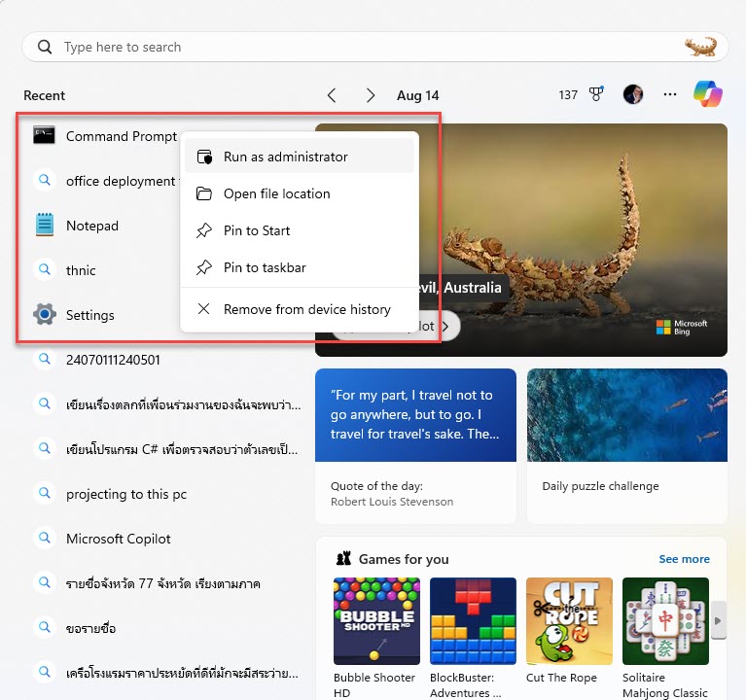Open the three-dot more options menu
Image resolution: width=746 pixels, height=700 pixels.
669,94
